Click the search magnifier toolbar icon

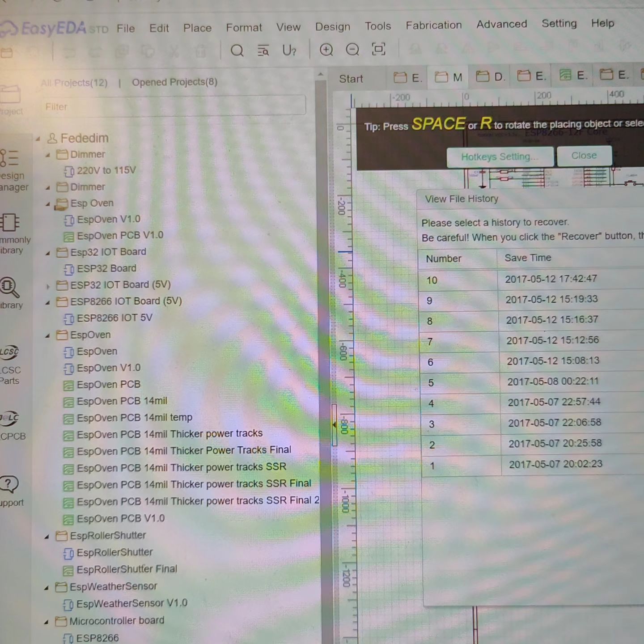pyautogui.click(x=237, y=51)
